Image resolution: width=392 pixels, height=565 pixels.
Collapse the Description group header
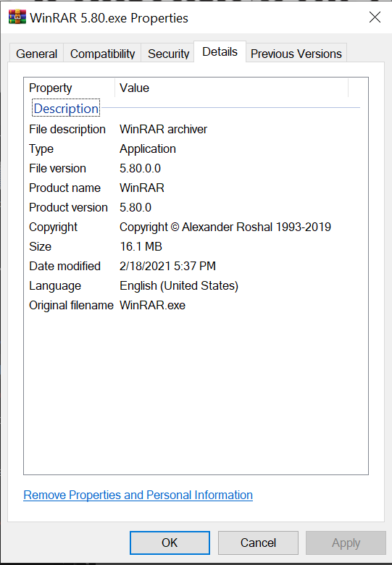pos(66,109)
